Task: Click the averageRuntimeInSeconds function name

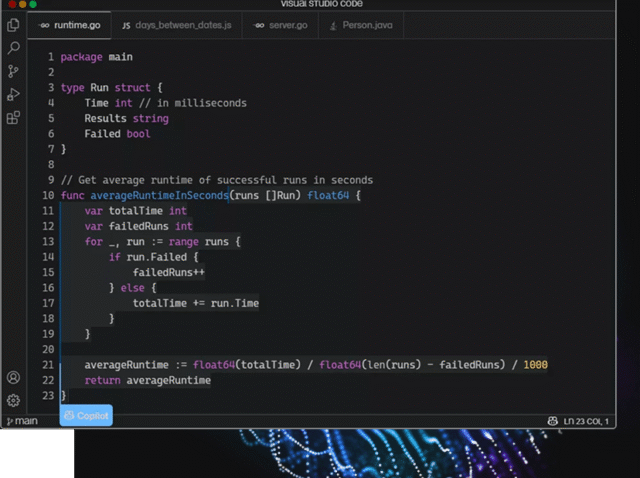Action: [x=159, y=195]
